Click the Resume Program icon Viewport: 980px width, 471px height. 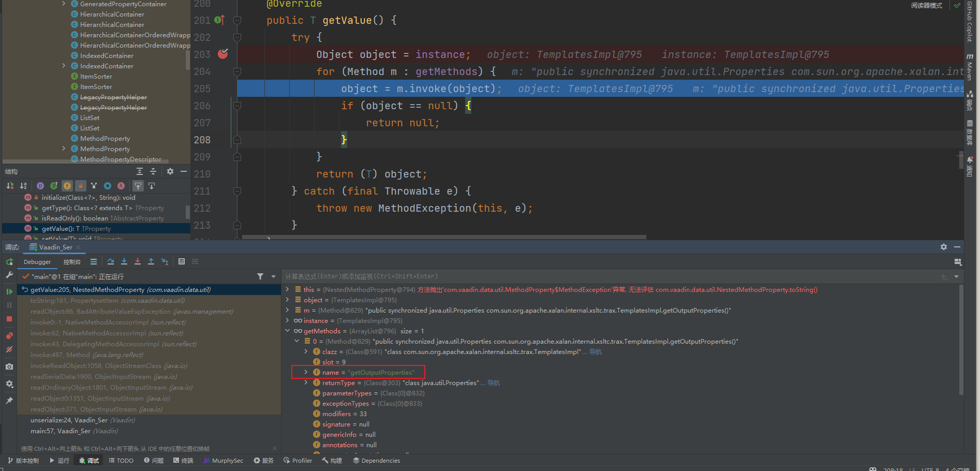click(x=9, y=291)
